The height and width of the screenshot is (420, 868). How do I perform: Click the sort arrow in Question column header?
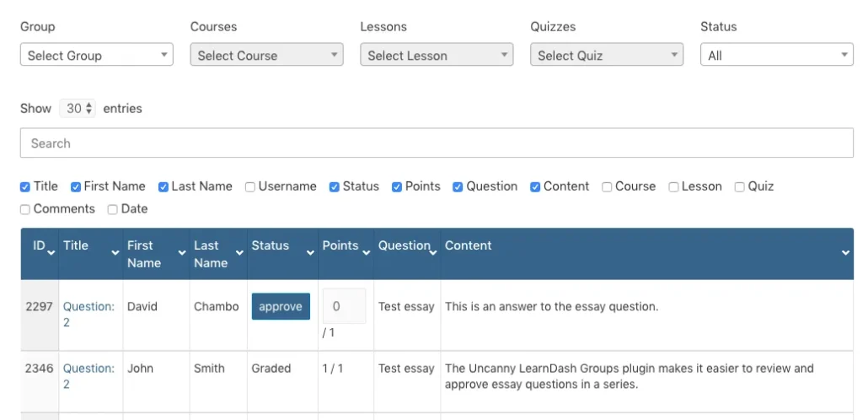coord(434,252)
